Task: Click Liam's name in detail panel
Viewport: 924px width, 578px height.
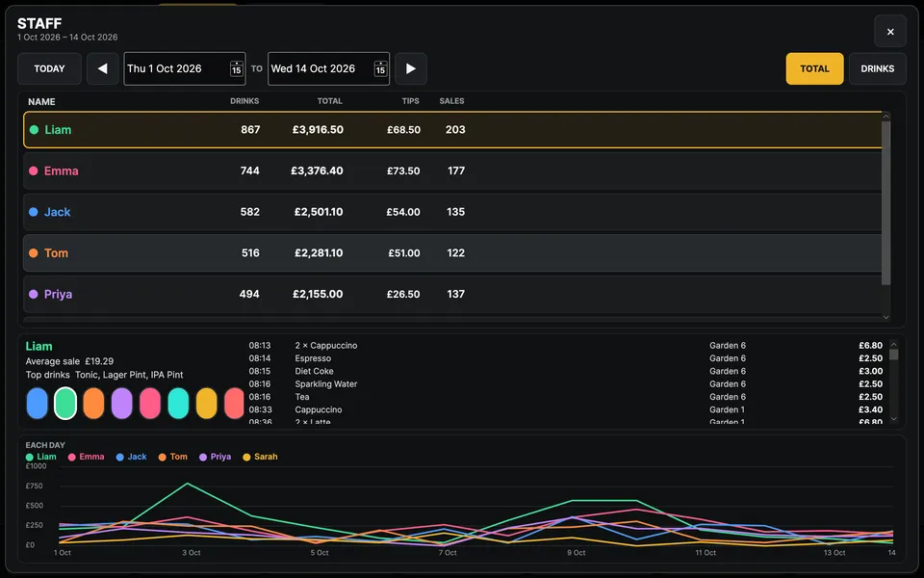Action: point(38,346)
